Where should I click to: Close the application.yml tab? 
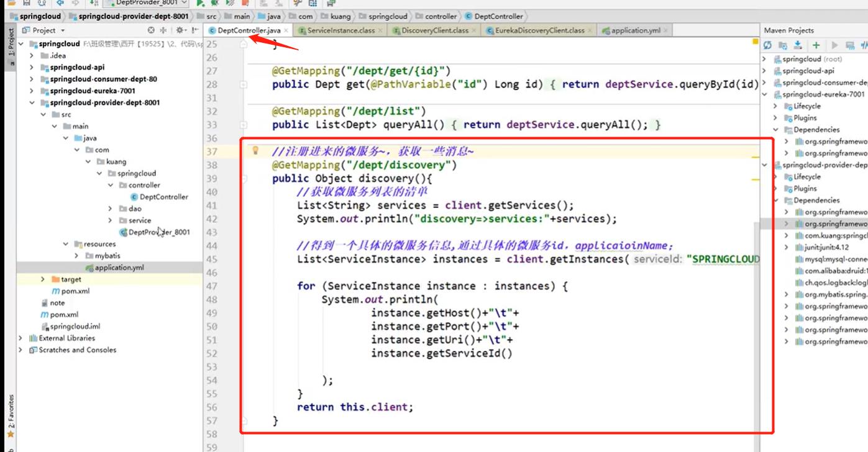[666, 30]
